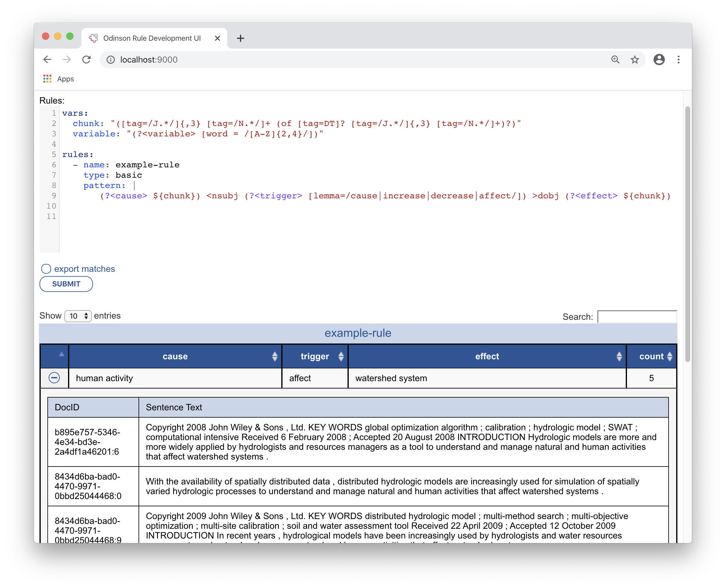Viewport: 726px width, 588px height.
Task: Select the Odinson Rule Development UI tab
Action: coord(152,38)
